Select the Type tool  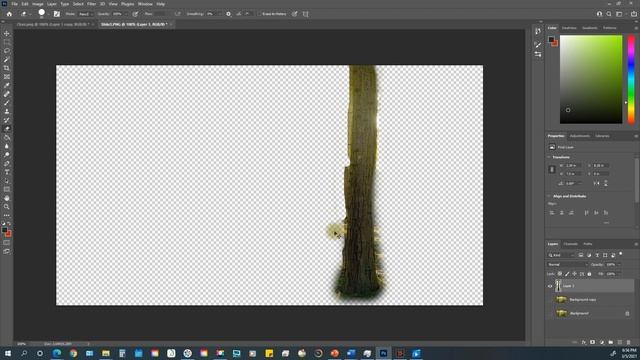point(7,172)
